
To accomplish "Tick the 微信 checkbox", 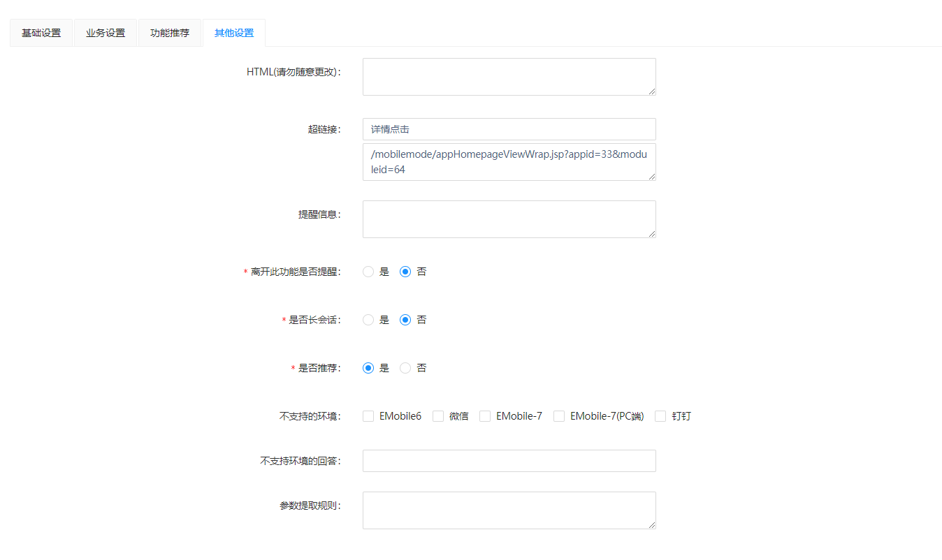I will [x=438, y=416].
